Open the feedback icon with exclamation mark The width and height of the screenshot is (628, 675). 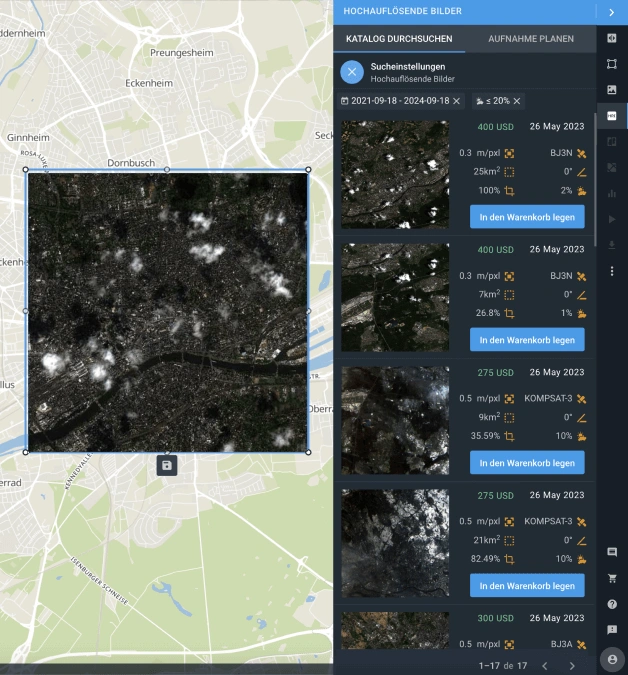pyautogui.click(x=612, y=630)
